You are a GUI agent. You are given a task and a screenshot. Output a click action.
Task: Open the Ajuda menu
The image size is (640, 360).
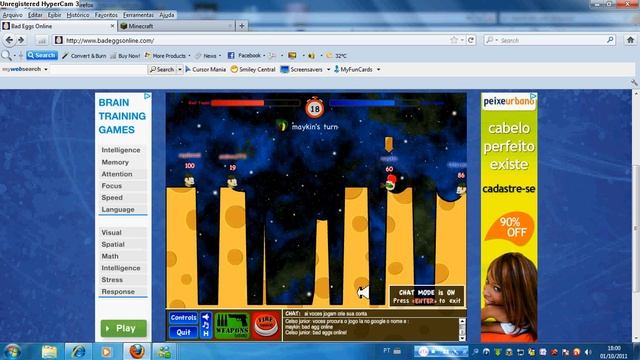[x=167, y=15]
